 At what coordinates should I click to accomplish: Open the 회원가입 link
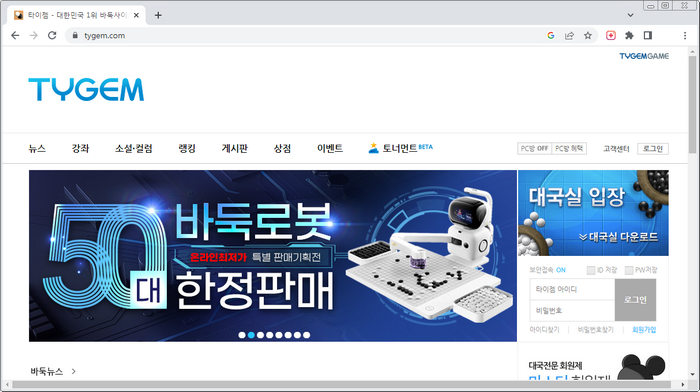(644, 329)
